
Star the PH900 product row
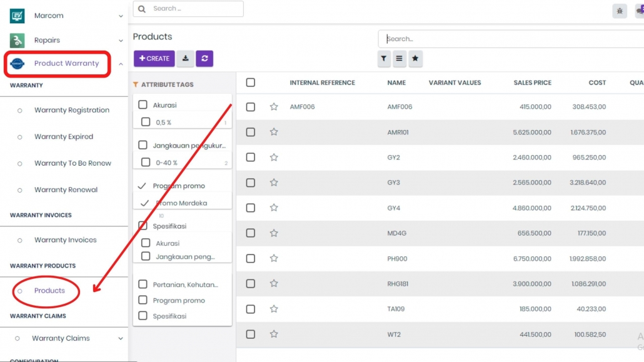point(274,258)
